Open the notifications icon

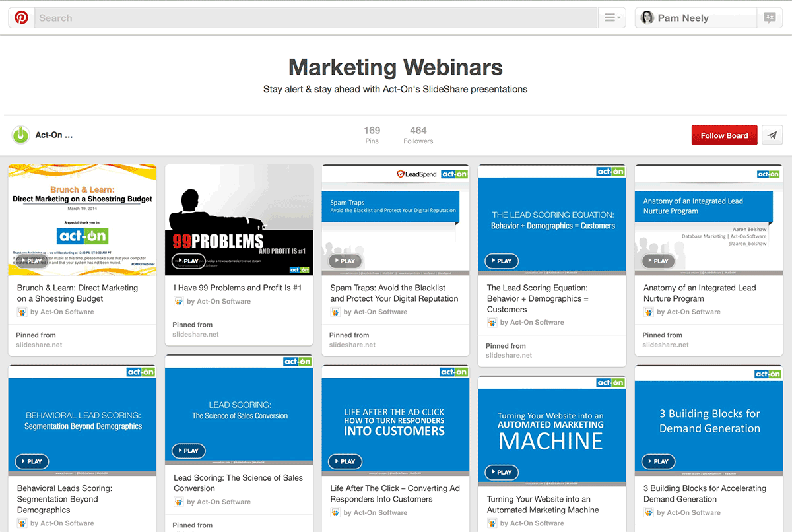click(769, 18)
